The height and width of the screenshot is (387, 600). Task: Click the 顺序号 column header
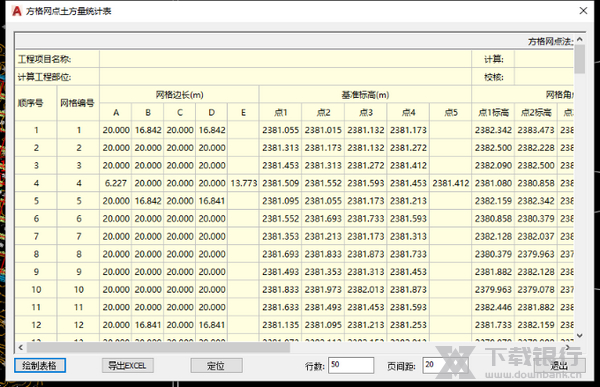[x=36, y=103]
